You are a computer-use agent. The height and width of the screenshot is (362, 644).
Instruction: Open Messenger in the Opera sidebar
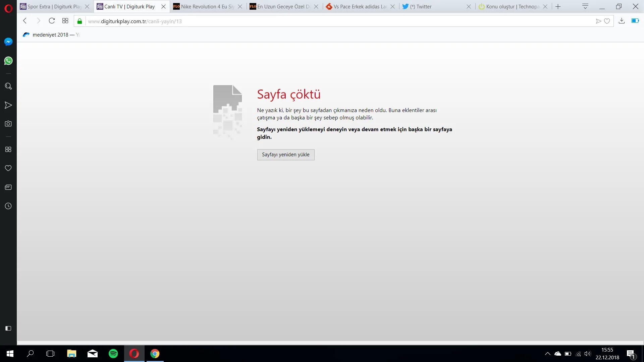click(x=8, y=42)
